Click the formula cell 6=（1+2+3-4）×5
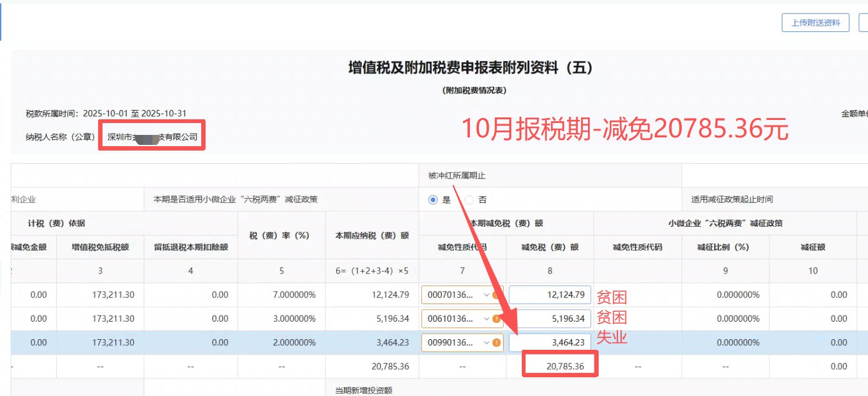The width and height of the screenshot is (868, 396). tap(372, 271)
